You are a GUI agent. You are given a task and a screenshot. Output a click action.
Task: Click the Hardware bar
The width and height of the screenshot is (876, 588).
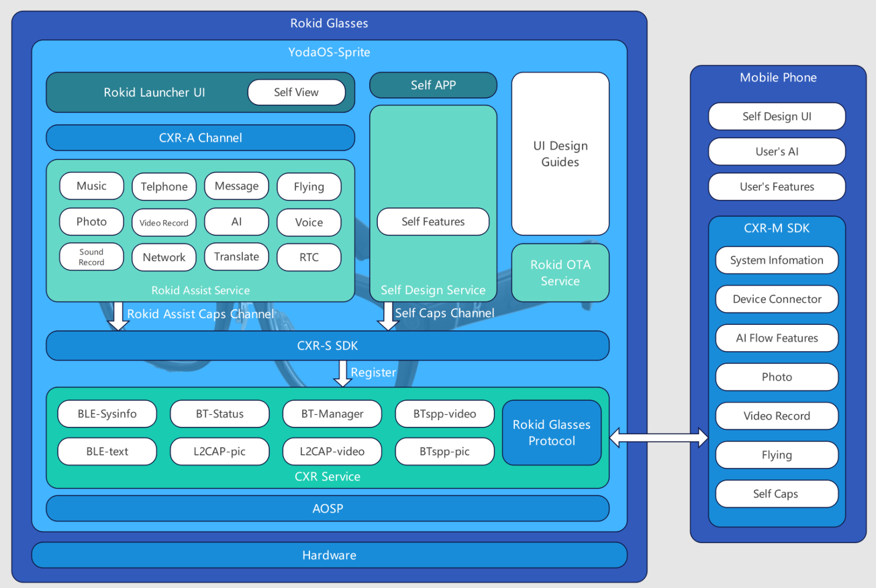pos(329,555)
